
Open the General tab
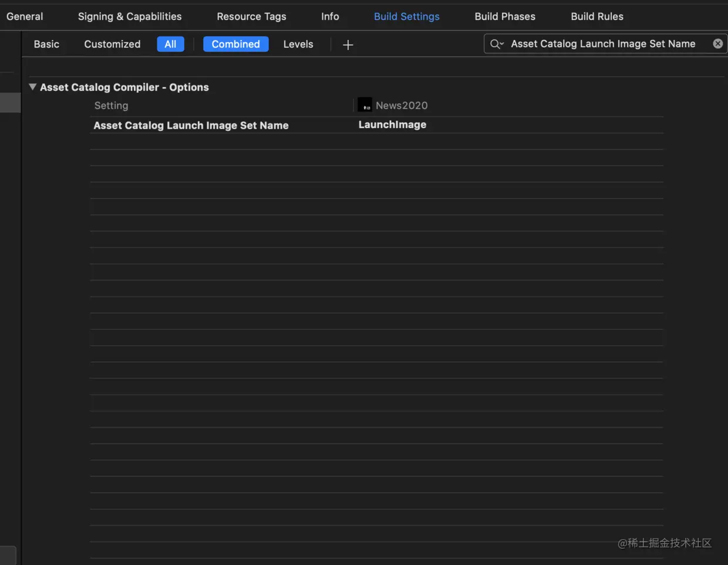tap(25, 16)
